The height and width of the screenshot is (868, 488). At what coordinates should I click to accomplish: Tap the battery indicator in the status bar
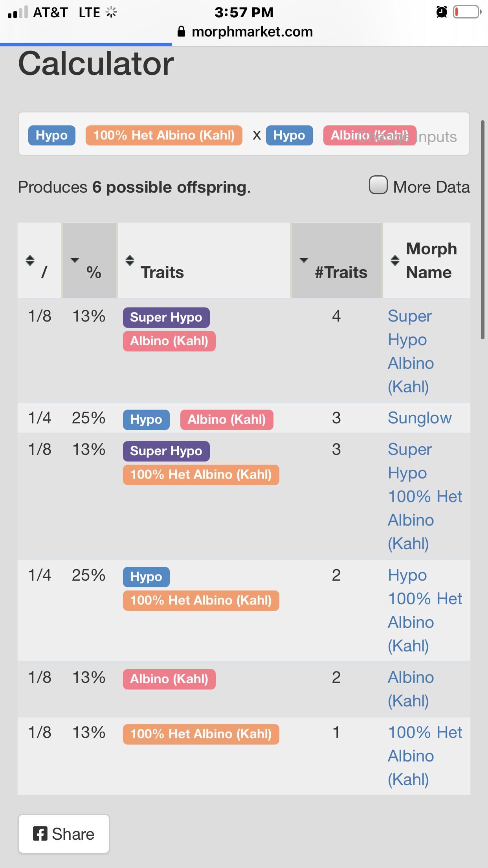[x=467, y=12]
